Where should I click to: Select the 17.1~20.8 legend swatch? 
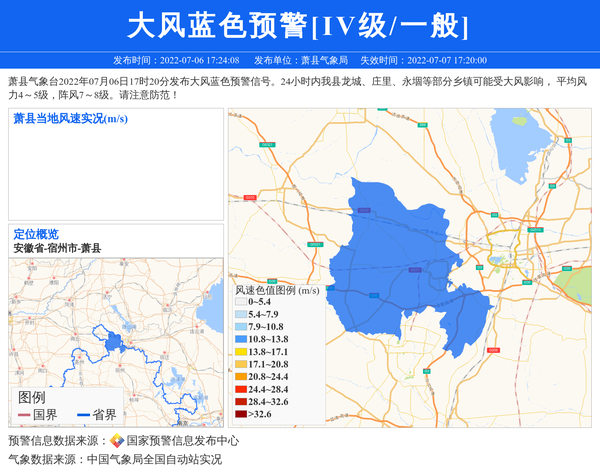tap(240, 365)
